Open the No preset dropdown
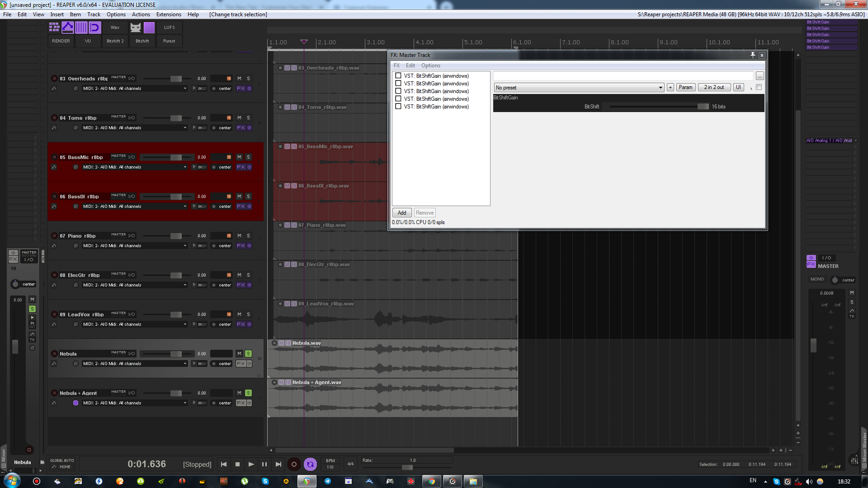 [579, 88]
